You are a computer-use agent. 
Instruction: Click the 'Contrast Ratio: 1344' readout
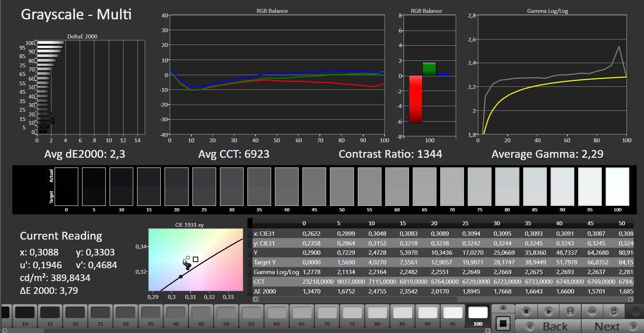[x=390, y=154]
